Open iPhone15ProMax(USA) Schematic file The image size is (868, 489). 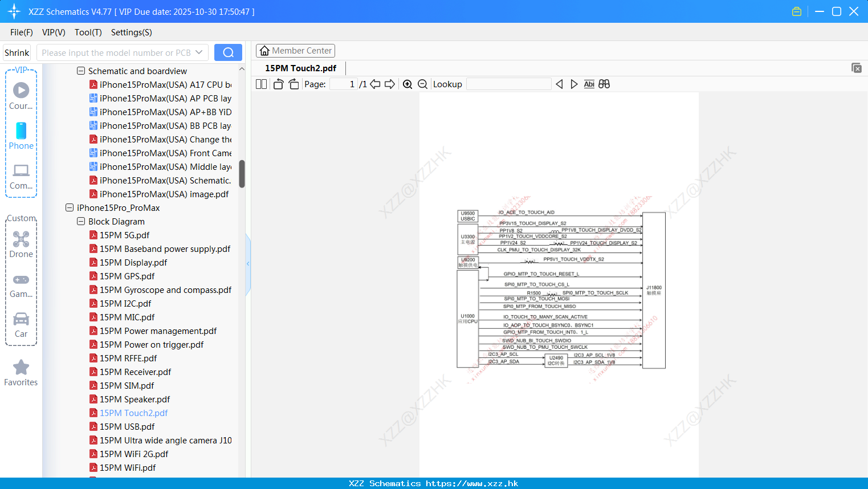(x=165, y=181)
